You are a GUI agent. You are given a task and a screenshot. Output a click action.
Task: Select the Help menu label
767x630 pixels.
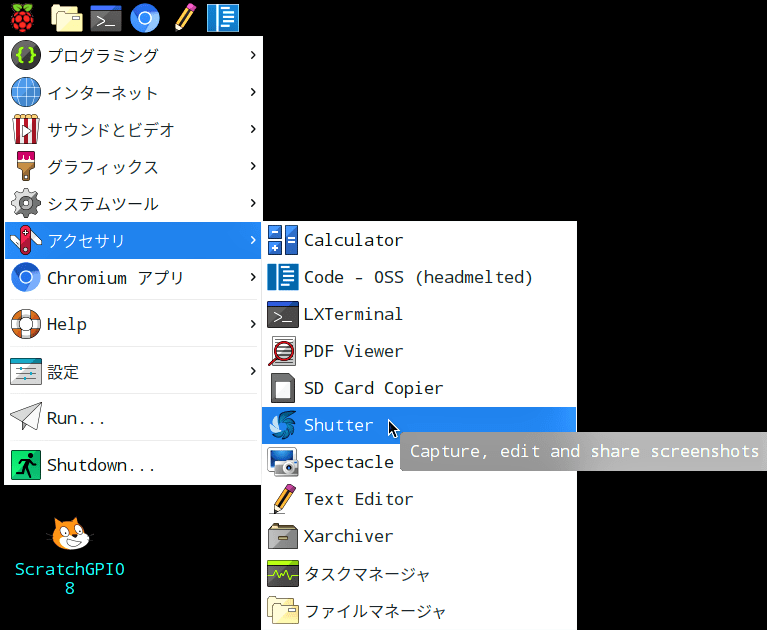tap(67, 324)
